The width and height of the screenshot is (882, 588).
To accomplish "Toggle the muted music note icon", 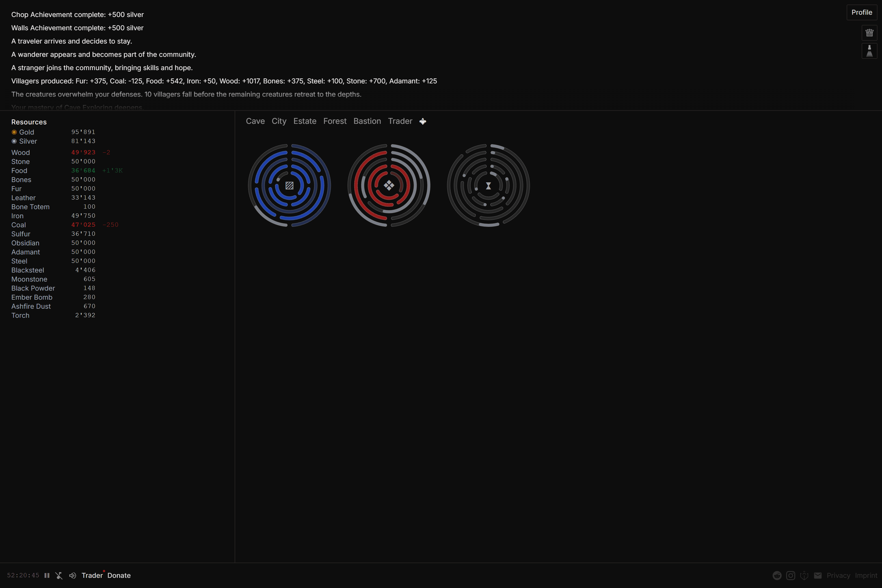I will tap(59, 575).
